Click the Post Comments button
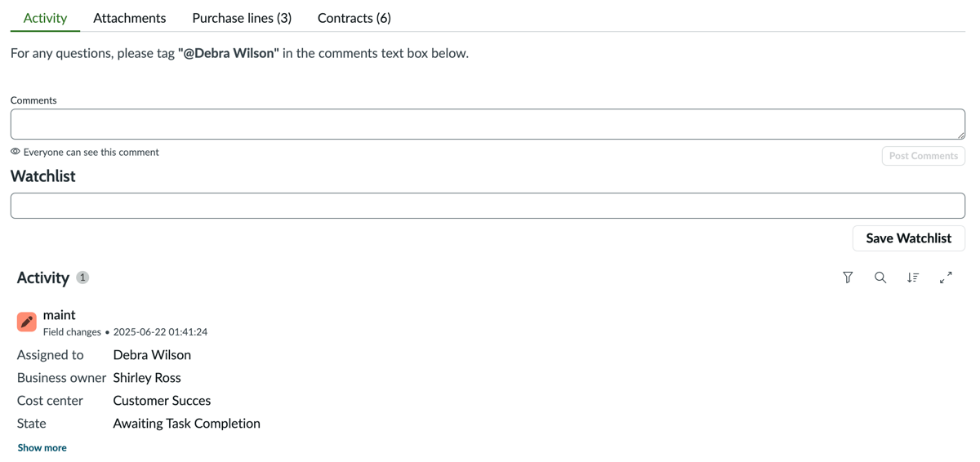Screen dimensions: 980x462 pyautogui.click(x=924, y=156)
